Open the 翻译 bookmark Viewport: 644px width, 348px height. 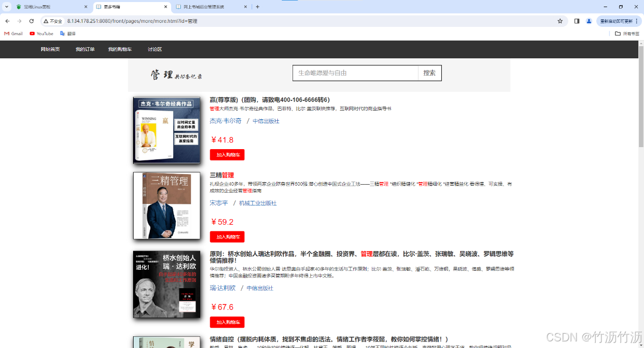pos(68,33)
